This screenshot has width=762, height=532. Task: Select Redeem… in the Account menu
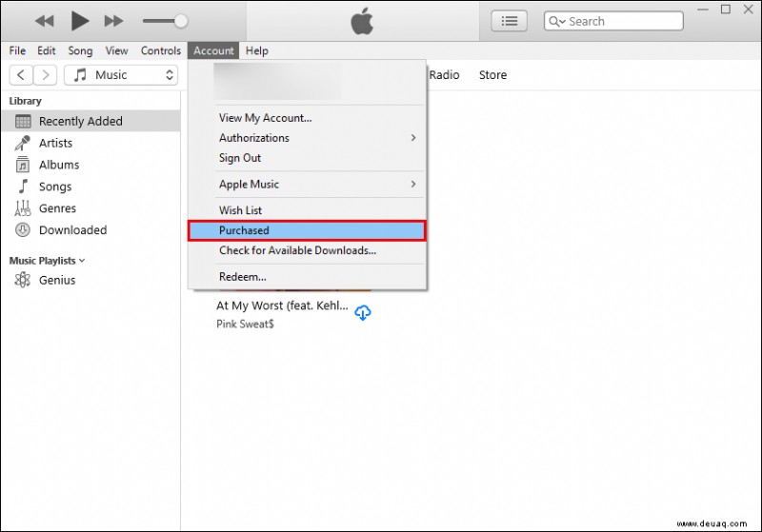point(307,277)
